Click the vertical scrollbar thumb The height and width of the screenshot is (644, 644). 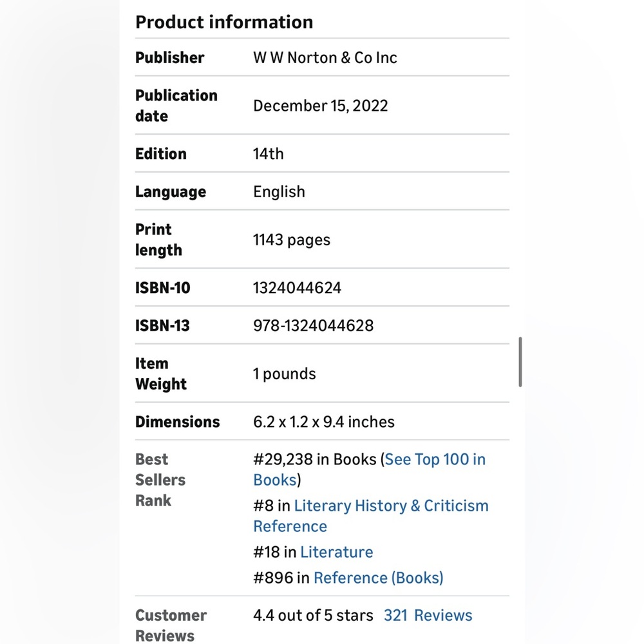tap(520, 362)
